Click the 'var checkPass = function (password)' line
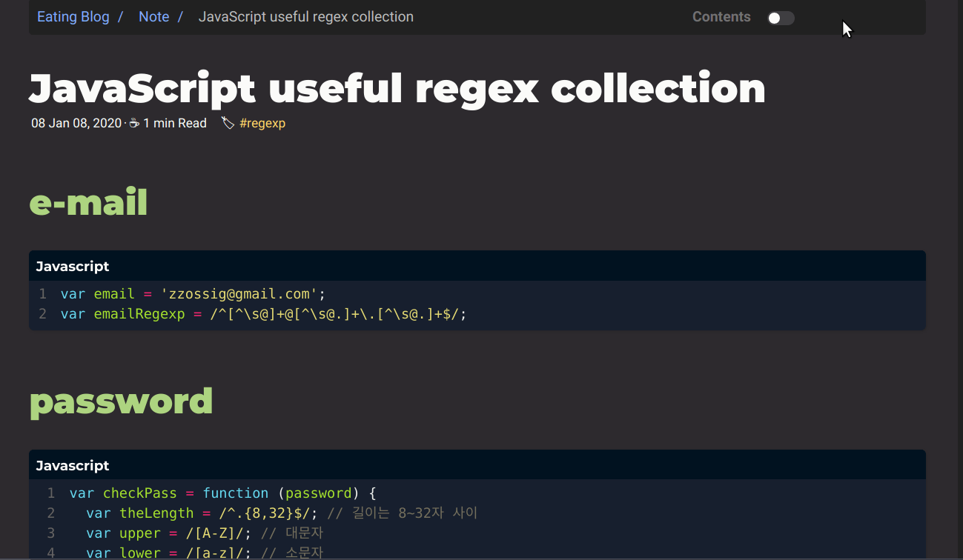The image size is (963, 560). click(x=223, y=493)
